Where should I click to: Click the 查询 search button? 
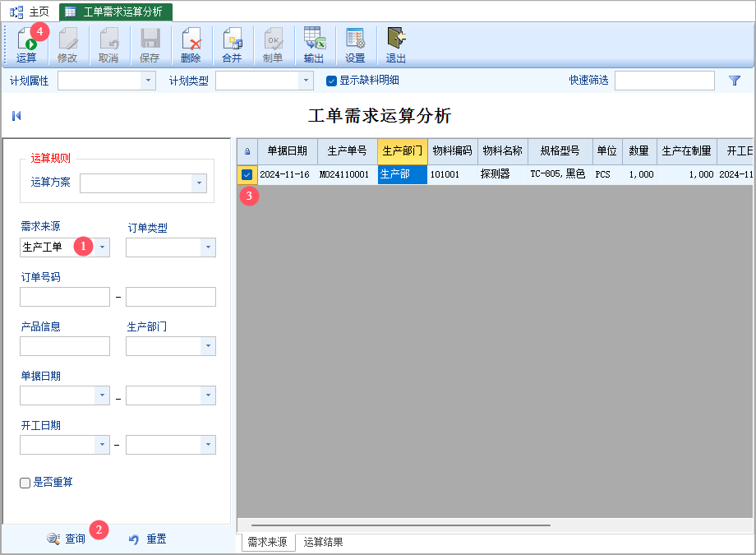66,539
